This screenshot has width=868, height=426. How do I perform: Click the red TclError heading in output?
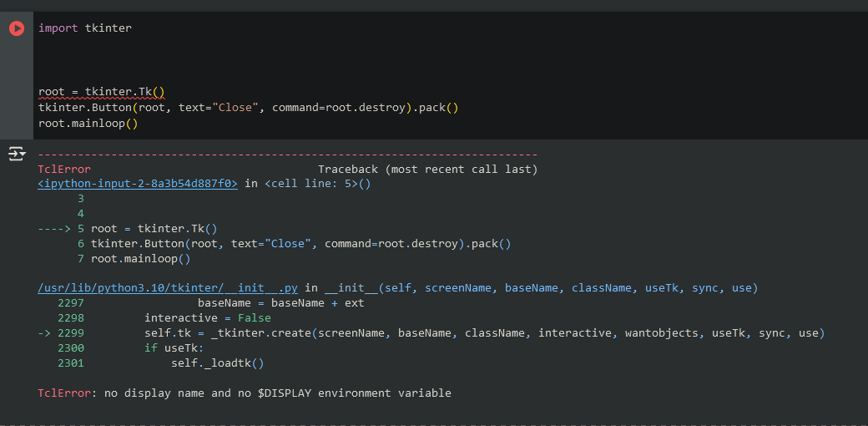click(x=63, y=170)
